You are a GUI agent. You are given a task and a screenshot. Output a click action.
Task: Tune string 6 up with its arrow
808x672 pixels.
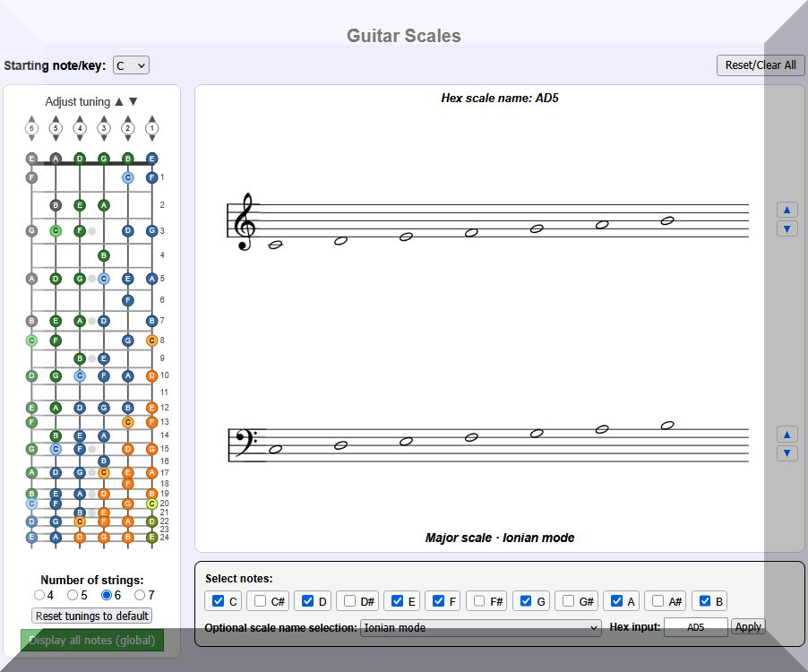tap(31, 118)
